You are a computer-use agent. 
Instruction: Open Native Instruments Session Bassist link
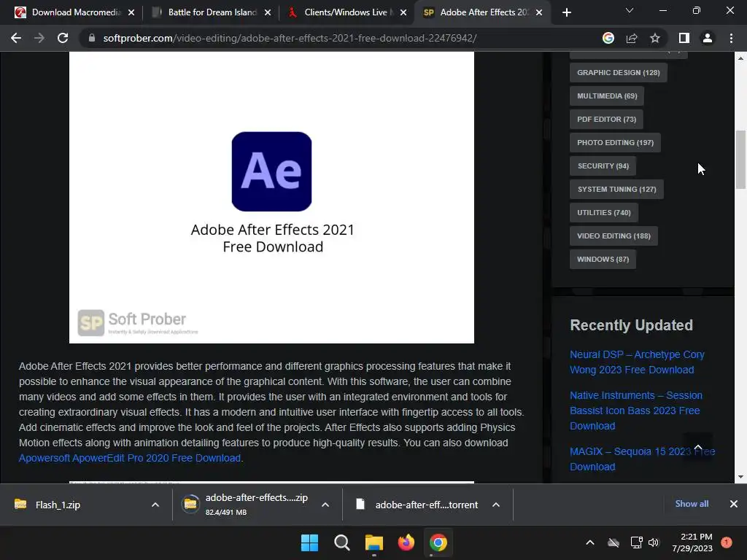point(636,411)
